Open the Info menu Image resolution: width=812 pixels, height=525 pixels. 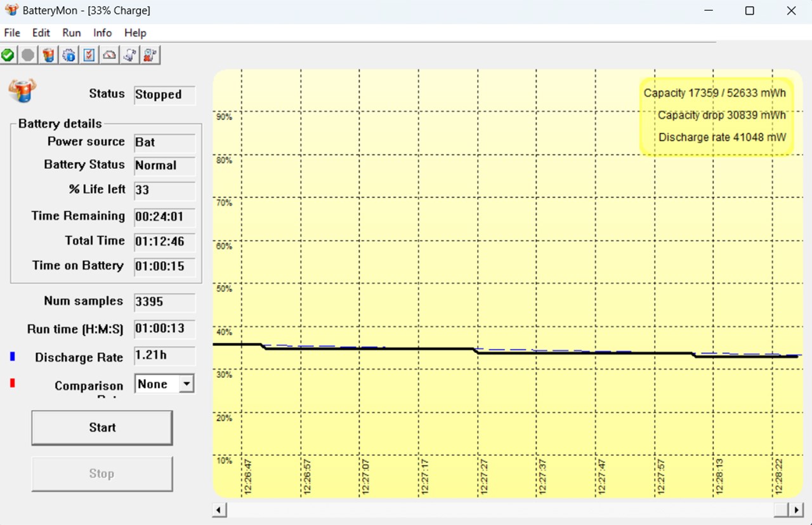pyautogui.click(x=102, y=33)
